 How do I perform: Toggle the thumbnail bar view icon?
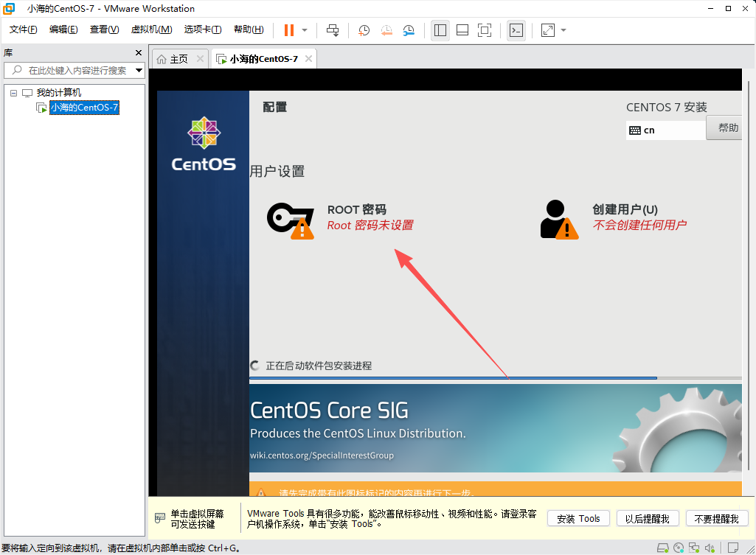click(462, 30)
